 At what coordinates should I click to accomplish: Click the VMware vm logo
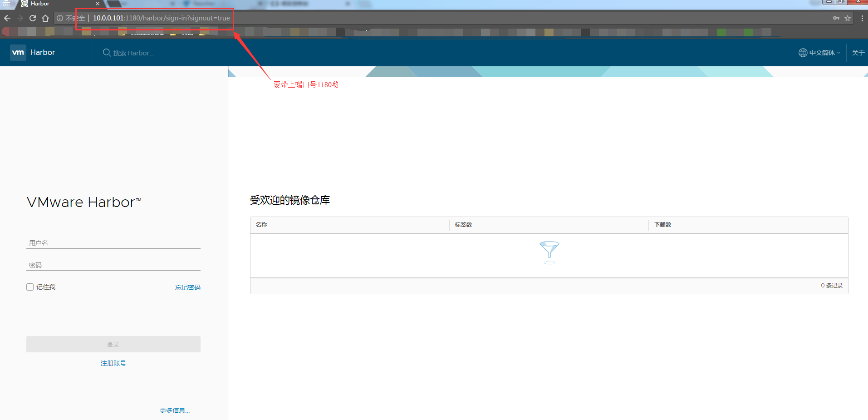click(18, 53)
